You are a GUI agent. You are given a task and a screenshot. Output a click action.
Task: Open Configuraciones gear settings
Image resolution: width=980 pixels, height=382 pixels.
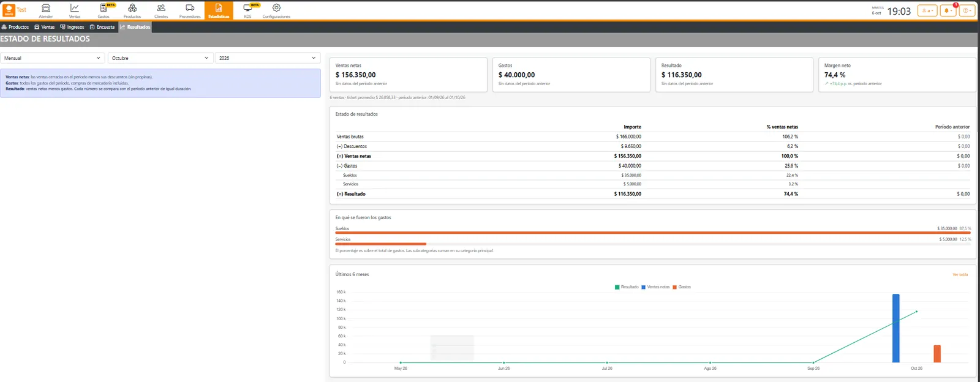click(x=276, y=10)
